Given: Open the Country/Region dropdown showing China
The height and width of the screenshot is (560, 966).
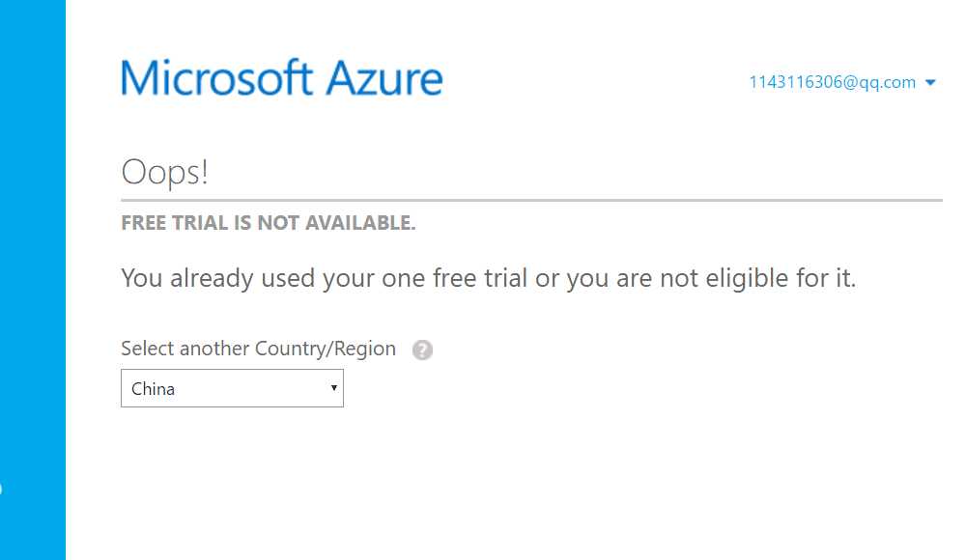Looking at the screenshot, I should click(x=232, y=389).
